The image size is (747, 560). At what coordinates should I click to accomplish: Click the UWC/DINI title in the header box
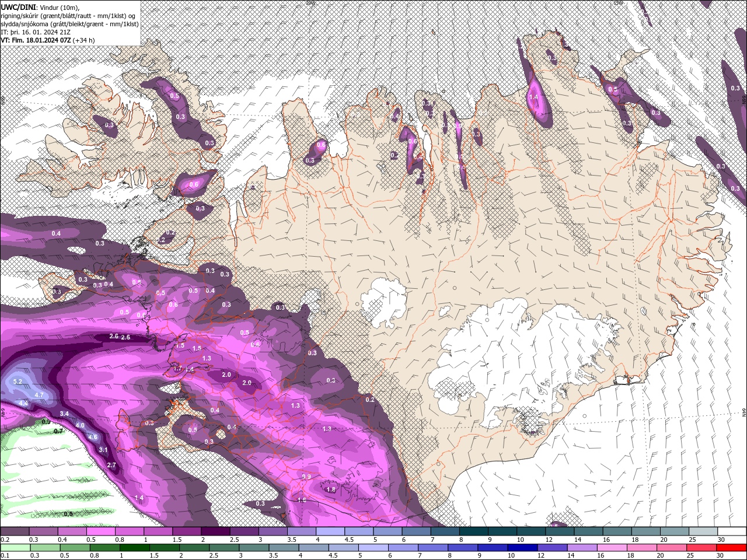tap(18, 6)
